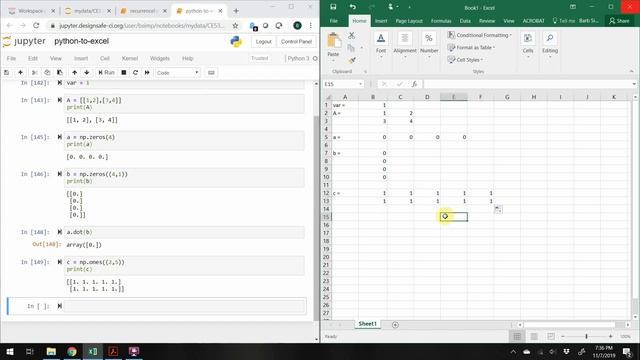
Task: Open the Editing group dropdown
Action: point(550,46)
